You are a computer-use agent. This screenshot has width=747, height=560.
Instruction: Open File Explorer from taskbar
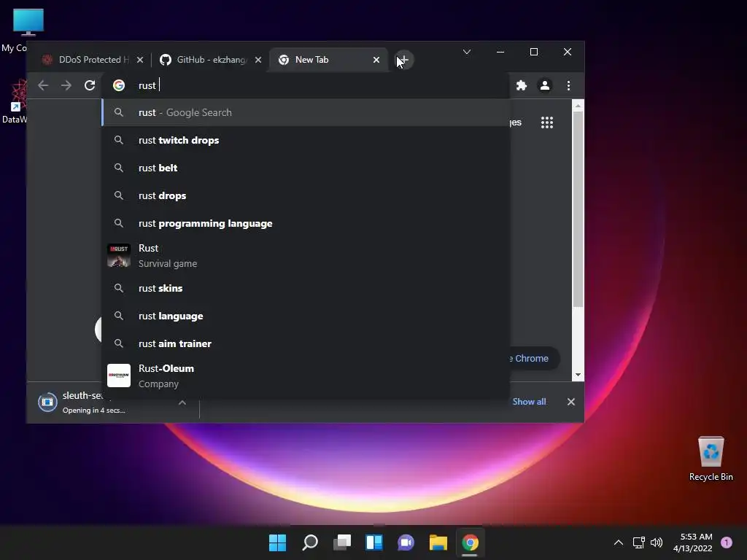tap(438, 542)
